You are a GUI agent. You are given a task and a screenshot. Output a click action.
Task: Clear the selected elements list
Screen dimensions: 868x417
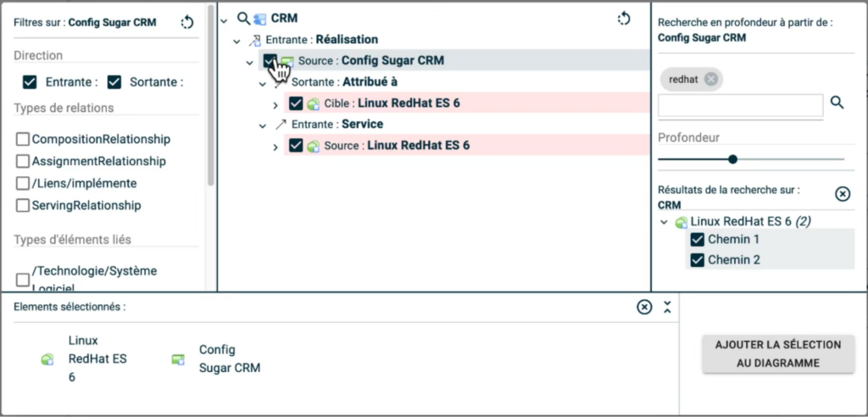[x=644, y=307]
